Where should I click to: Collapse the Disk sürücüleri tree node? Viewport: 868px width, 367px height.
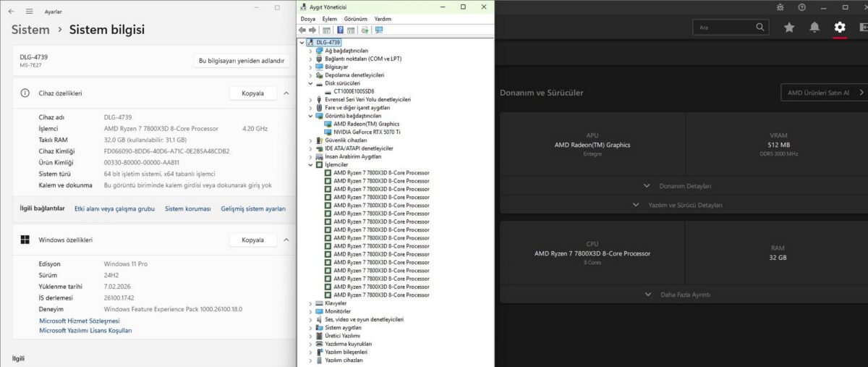coord(310,83)
